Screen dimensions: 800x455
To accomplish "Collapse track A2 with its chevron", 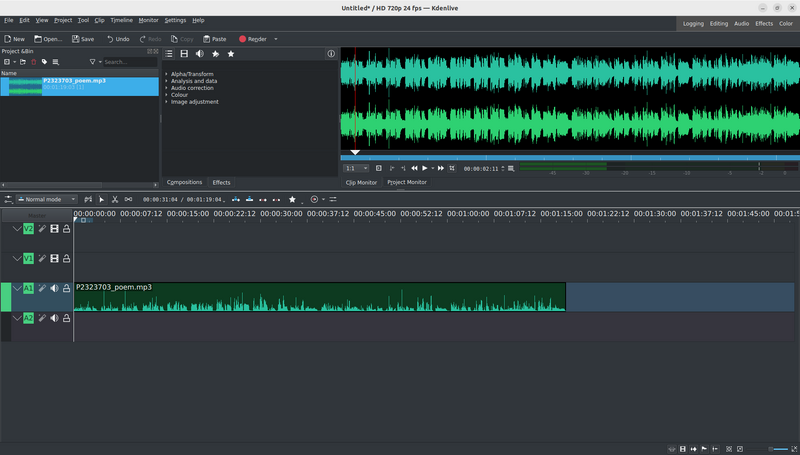I will (16, 318).
